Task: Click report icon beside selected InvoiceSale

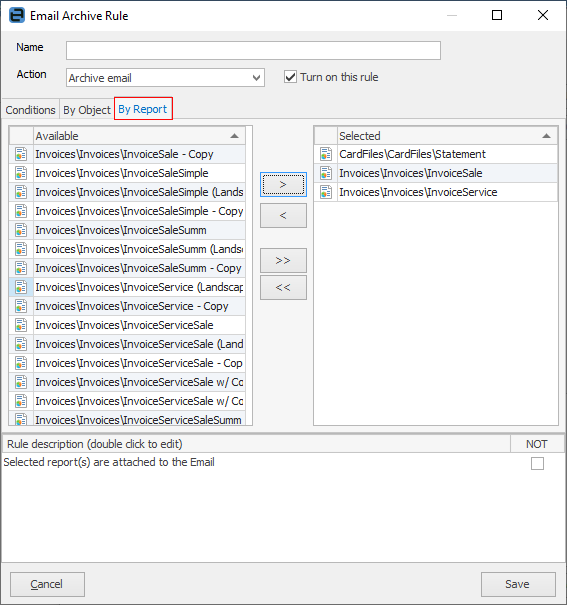Action: tap(326, 173)
